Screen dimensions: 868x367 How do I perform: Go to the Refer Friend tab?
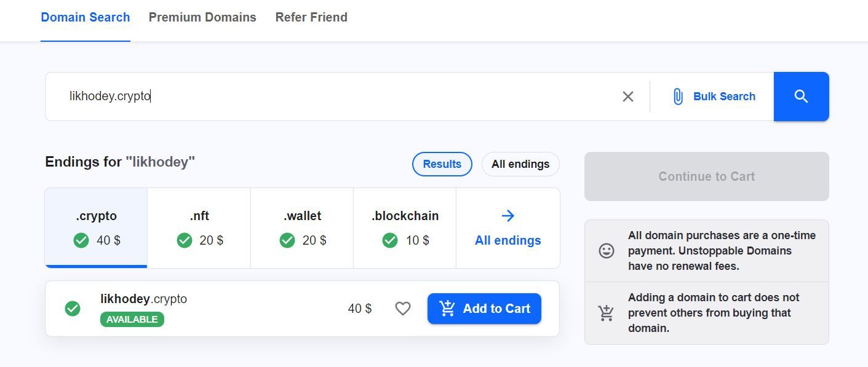tap(311, 17)
